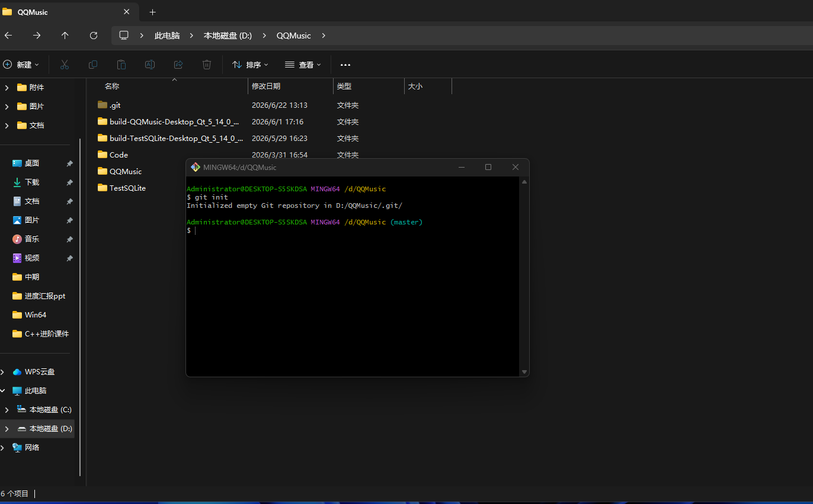Refresh the QQMusic folder view
813x504 pixels.
pos(94,36)
